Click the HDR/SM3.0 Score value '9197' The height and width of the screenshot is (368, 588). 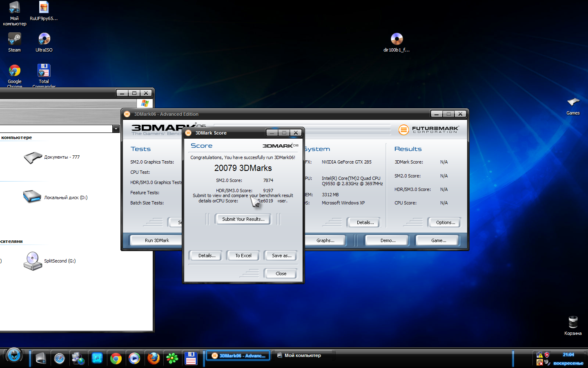tap(268, 191)
